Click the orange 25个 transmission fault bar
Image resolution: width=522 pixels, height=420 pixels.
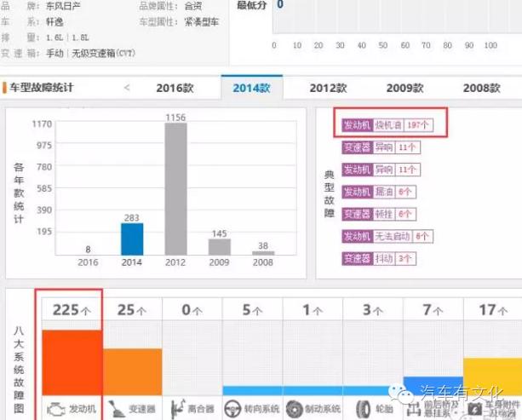tap(132, 371)
